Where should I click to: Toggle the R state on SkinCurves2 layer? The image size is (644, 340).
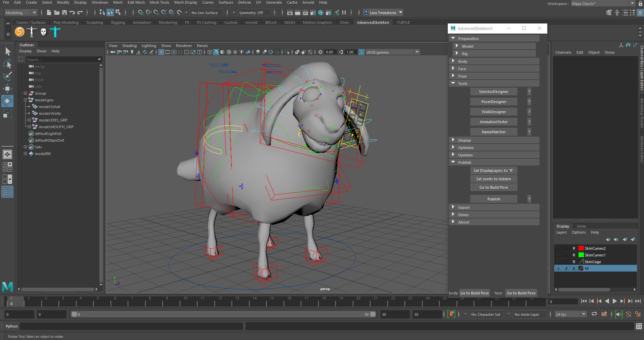pos(574,248)
